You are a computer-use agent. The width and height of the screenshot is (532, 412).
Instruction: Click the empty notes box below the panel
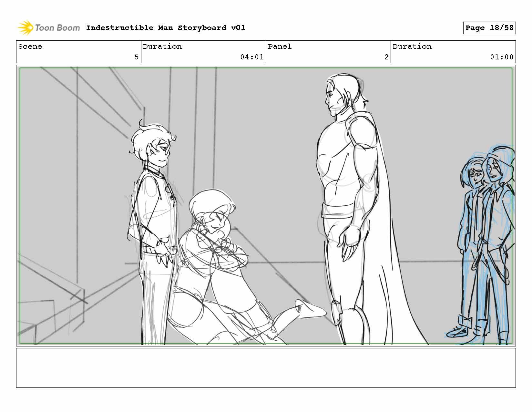point(266,368)
